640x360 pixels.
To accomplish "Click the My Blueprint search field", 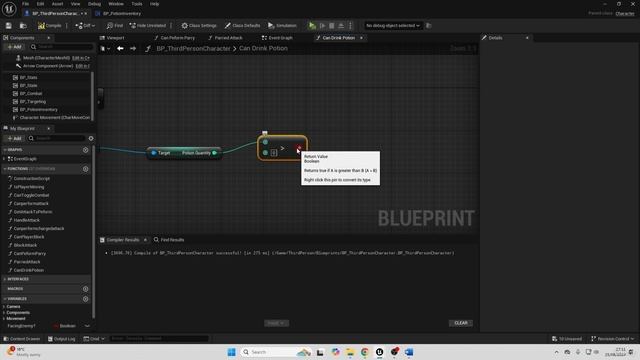I will tap(57, 138).
